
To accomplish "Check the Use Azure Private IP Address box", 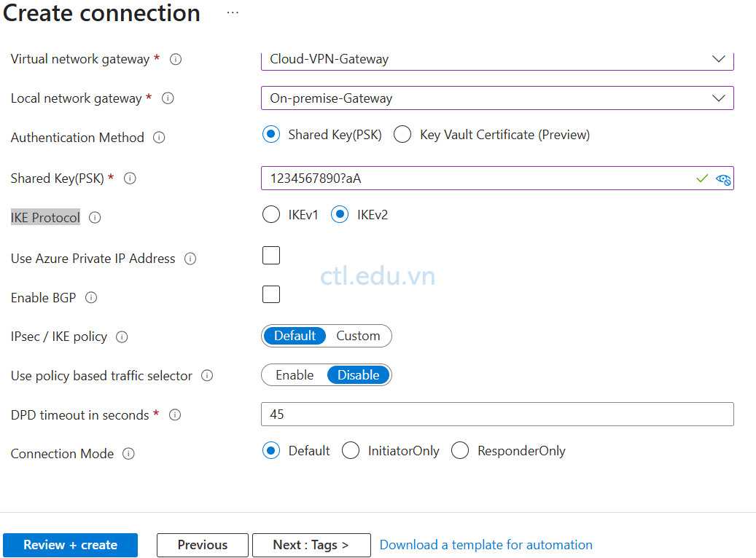I will [271, 256].
